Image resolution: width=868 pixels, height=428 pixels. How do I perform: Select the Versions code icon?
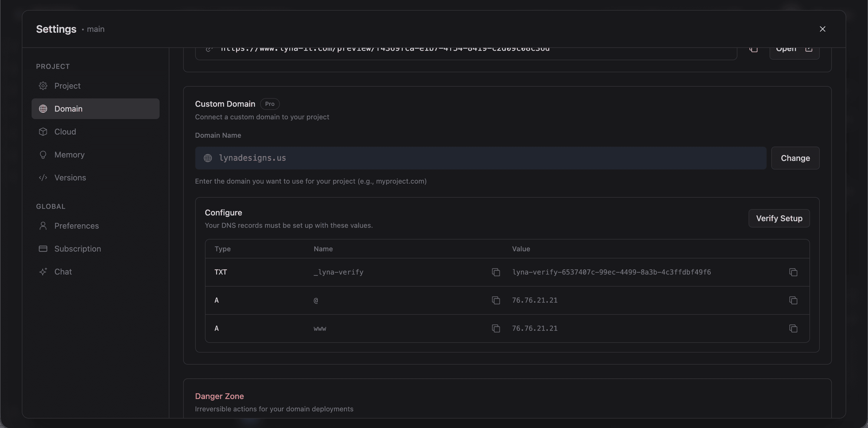pyautogui.click(x=43, y=178)
